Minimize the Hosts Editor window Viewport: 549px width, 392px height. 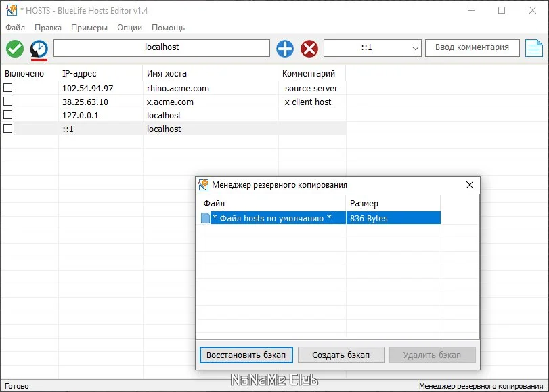(471, 11)
